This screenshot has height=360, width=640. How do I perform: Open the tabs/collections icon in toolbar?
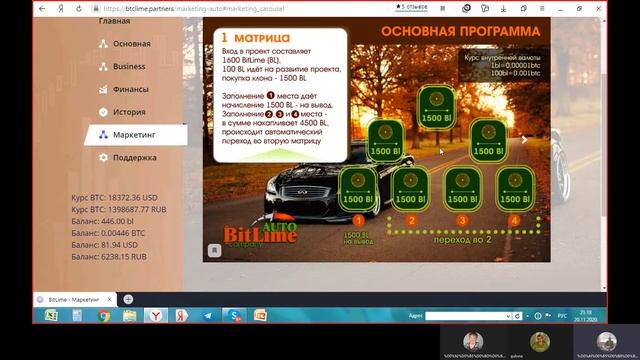[523, 9]
